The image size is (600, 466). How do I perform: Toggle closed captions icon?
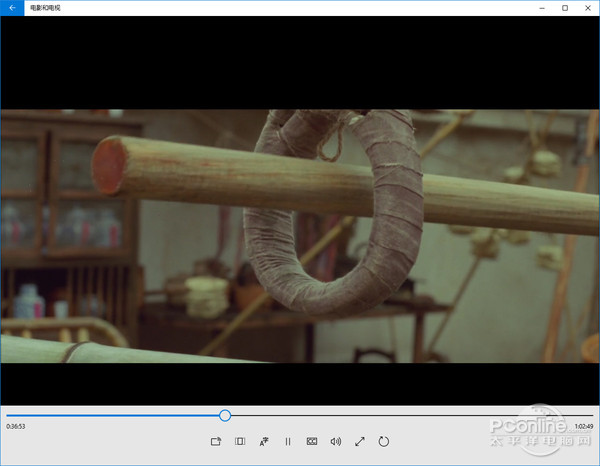[x=312, y=442]
